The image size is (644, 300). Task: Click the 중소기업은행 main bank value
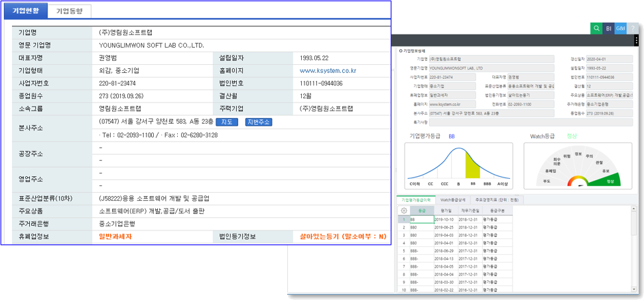click(117, 224)
